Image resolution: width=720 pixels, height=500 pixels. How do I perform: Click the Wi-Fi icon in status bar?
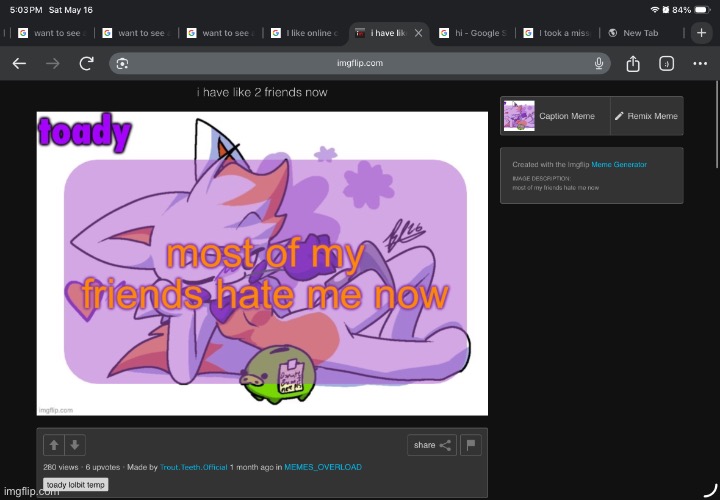(x=655, y=10)
